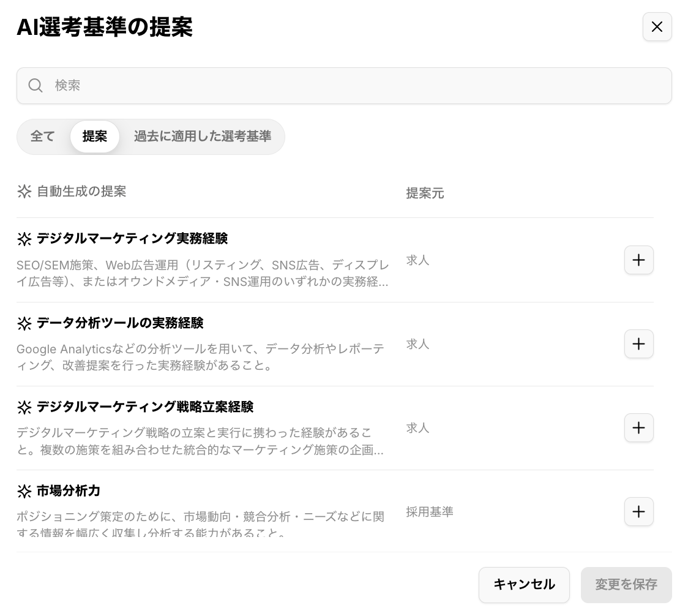This screenshot has width=688, height=616.
Task: Click sparkle icon next to 市場分析力
Action: click(24, 491)
